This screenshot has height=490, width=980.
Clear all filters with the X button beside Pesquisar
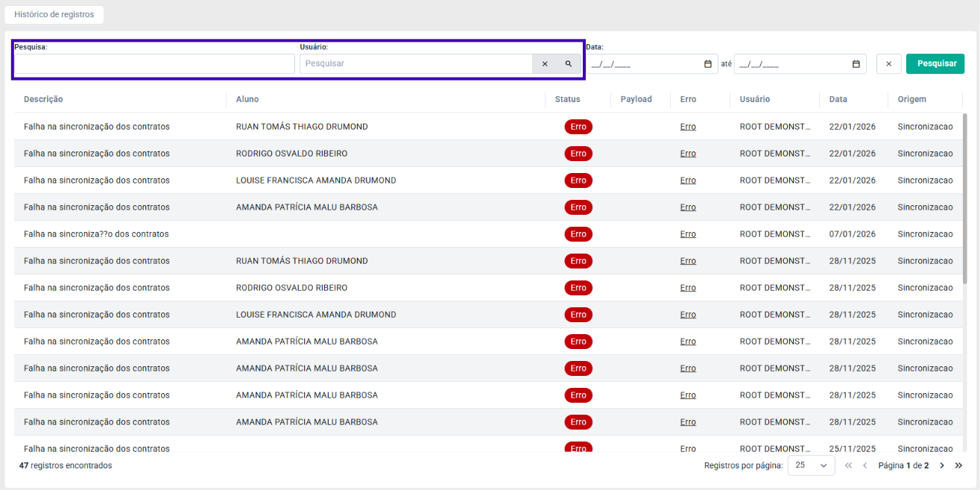[889, 64]
